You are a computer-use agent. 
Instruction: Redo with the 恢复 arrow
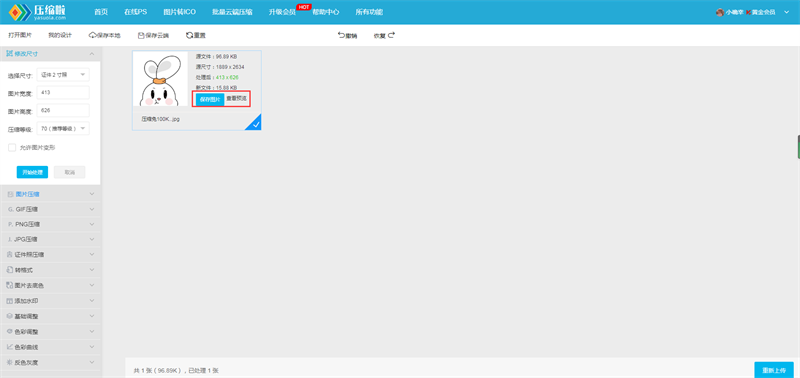pos(391,35)
